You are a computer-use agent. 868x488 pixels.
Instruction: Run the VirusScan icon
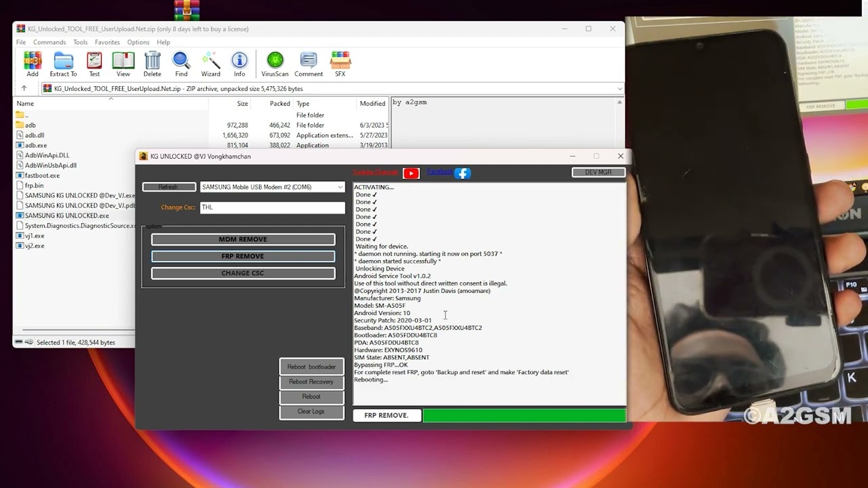(x=275, y=64)
